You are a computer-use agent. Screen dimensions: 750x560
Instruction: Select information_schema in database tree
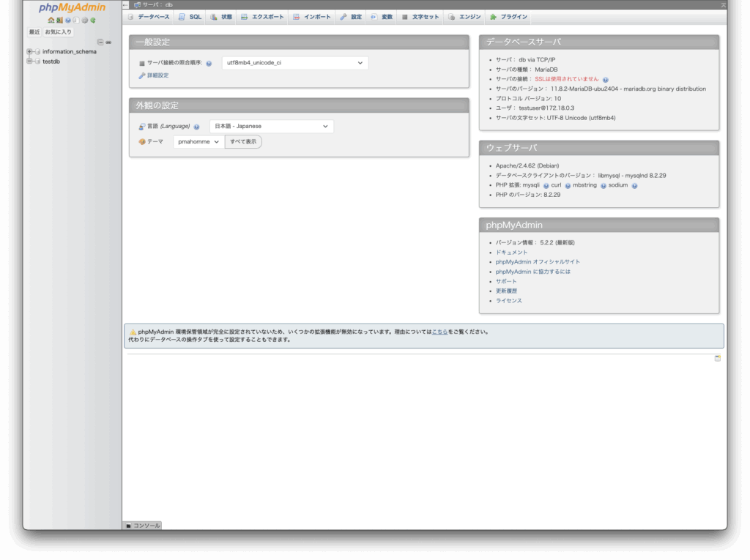click(x=70, y=52)
